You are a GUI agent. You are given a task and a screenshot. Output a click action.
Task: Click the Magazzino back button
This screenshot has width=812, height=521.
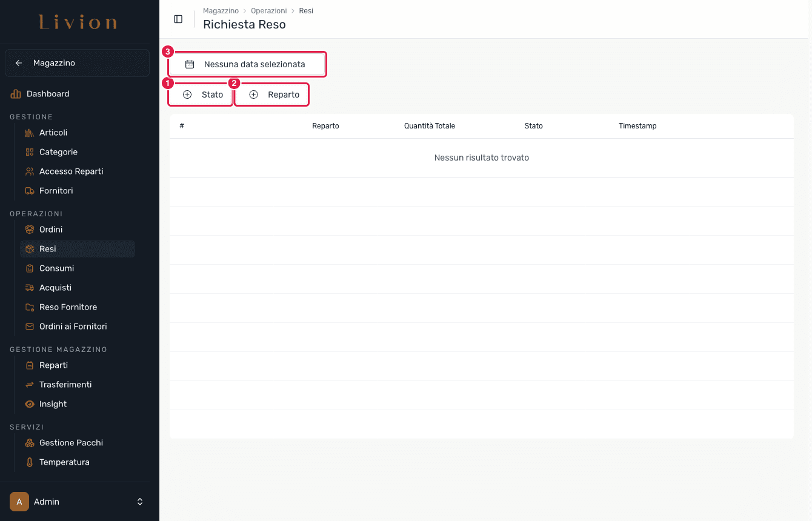[77, 63]
